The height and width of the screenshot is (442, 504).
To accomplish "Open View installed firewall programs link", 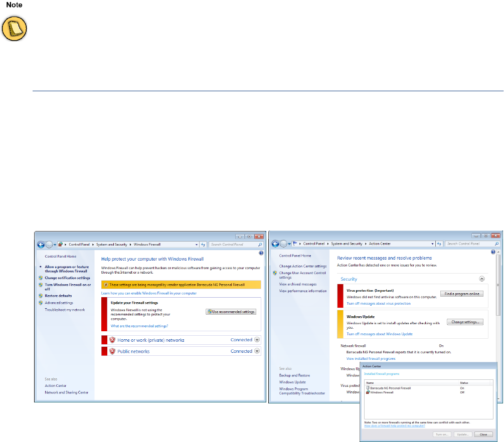I will coord(371,359).
